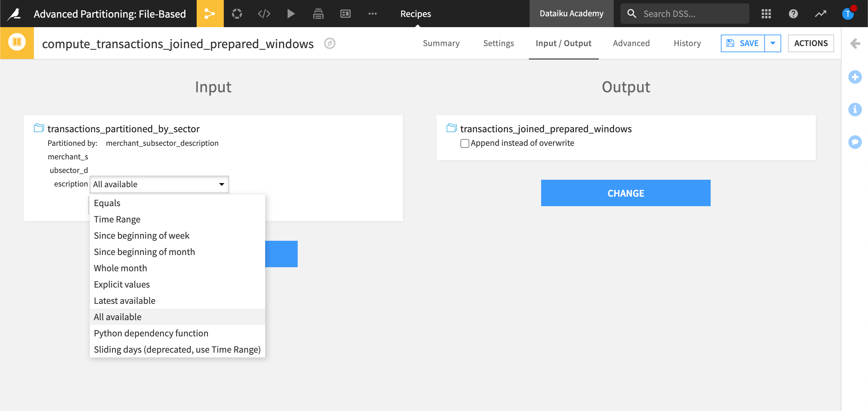Open the Flow view icon
Screen dimensions: 868x411
click(x=210, y=14)
